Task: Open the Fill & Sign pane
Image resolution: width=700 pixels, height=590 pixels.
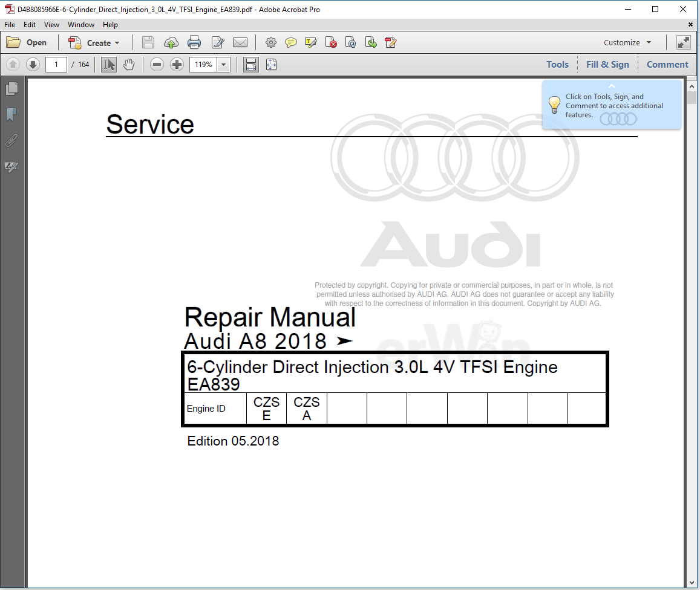Action: [607, 65]
